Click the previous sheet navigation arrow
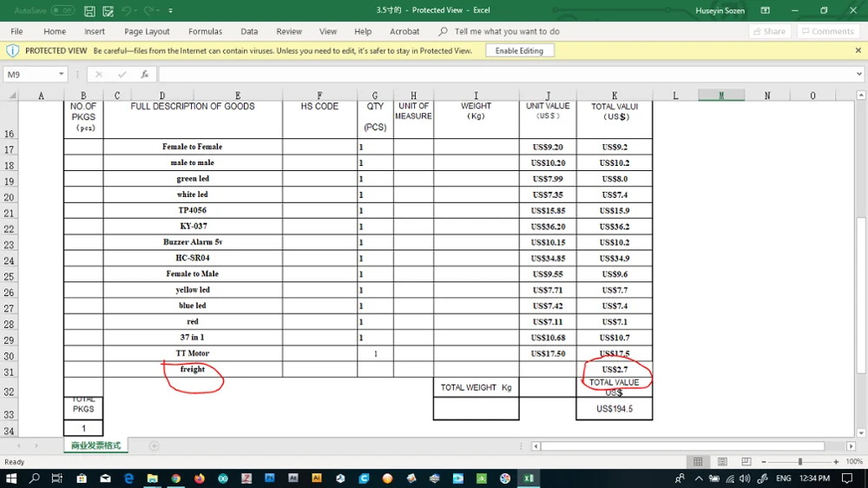This screenshot has height=488, width=868. tap(19, 446)
